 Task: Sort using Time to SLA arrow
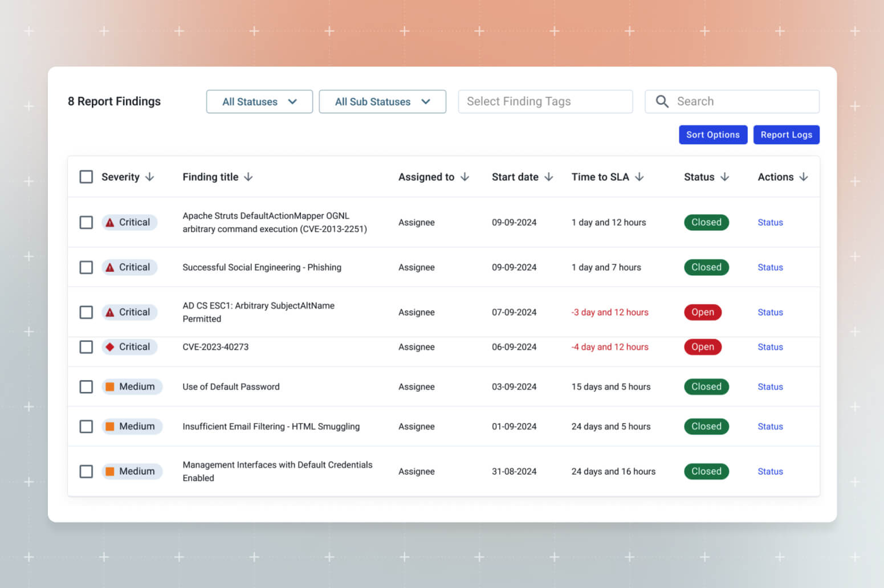(x=639, y=177)
